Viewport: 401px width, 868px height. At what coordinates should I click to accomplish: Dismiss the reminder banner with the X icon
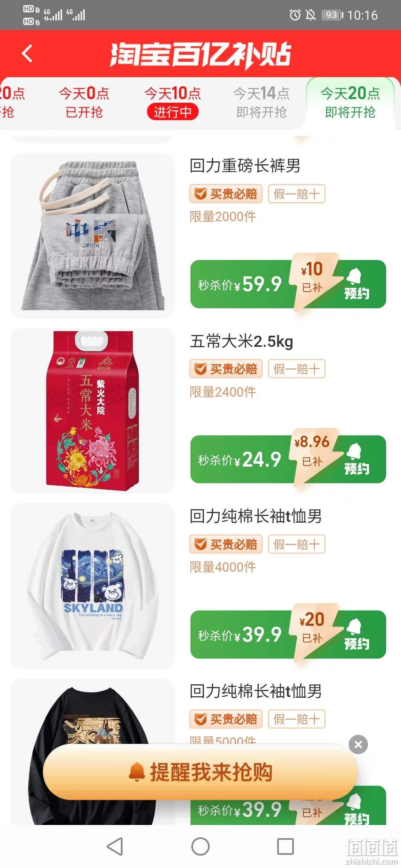(x=358, y=744)
